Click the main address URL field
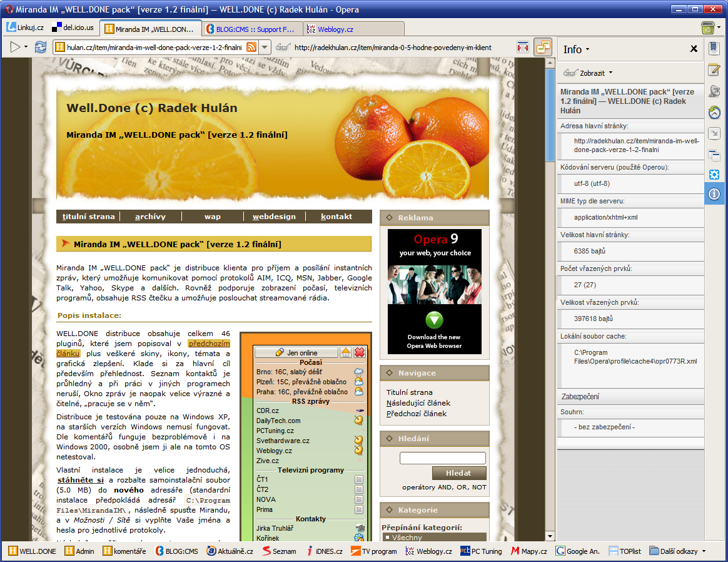 [156, 47]
